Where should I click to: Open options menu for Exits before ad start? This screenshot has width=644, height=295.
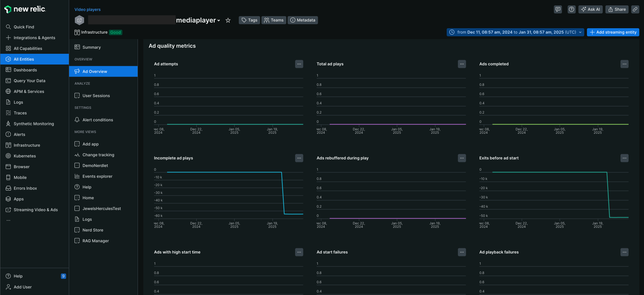(x=624, y=158)
